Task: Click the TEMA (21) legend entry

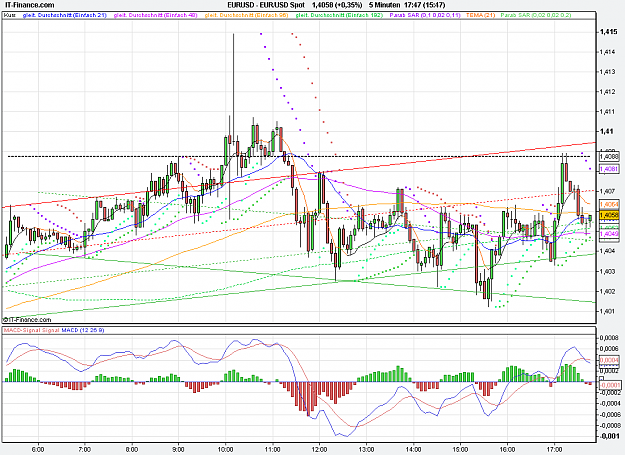Action: (480, 15)
